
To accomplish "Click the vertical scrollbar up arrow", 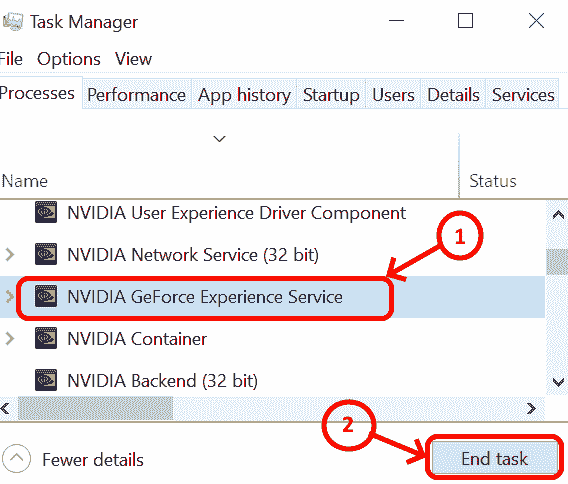I will pos(558,215).
